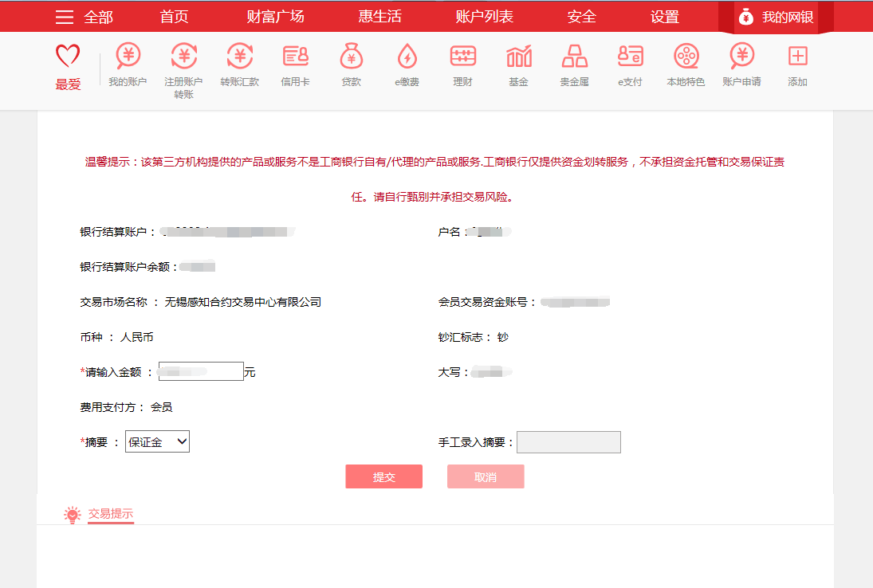Click the 交易提示 lightbulb icon
The width and height of the screenshot is (873, 588).
click(x=73, y=515)
